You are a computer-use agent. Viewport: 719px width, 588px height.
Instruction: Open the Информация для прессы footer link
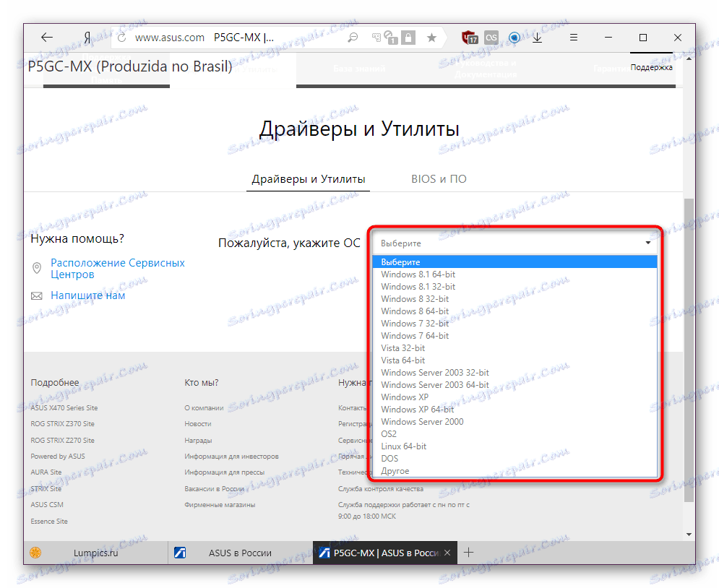pos(224,472)
